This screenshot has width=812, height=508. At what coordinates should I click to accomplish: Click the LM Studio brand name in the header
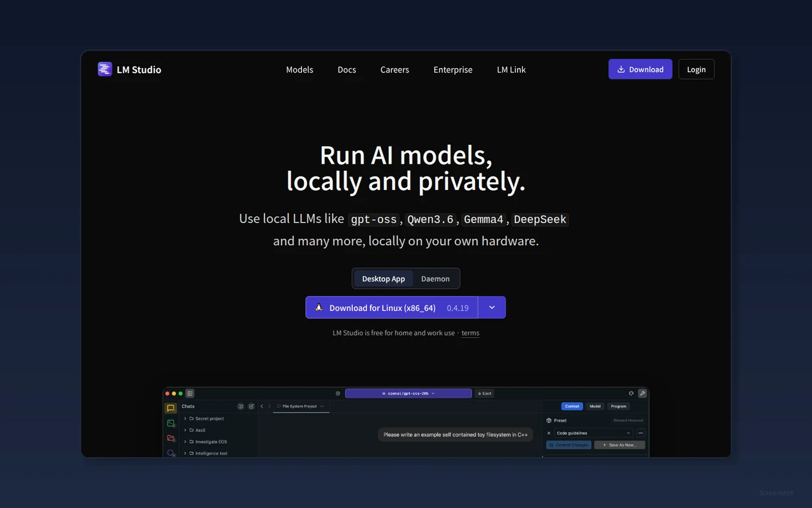[139, 70]
